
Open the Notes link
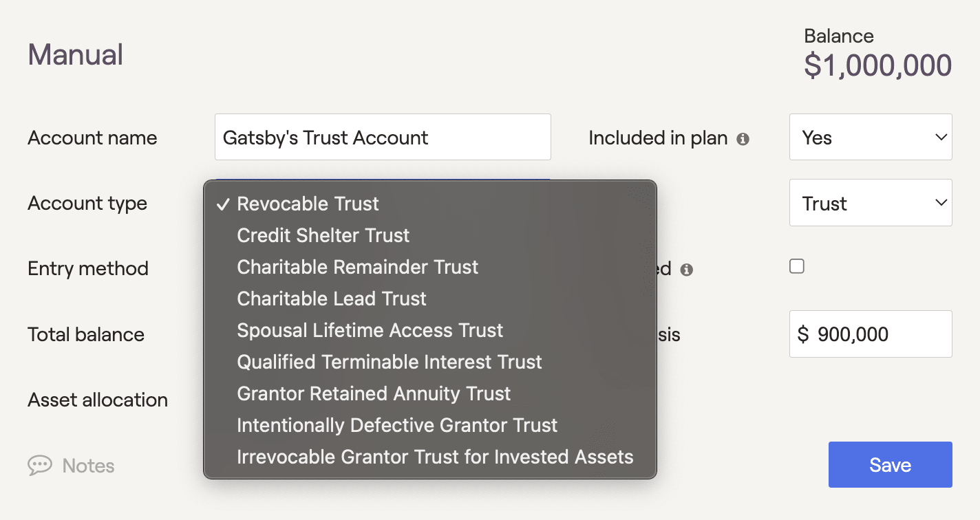click(88, 466)
